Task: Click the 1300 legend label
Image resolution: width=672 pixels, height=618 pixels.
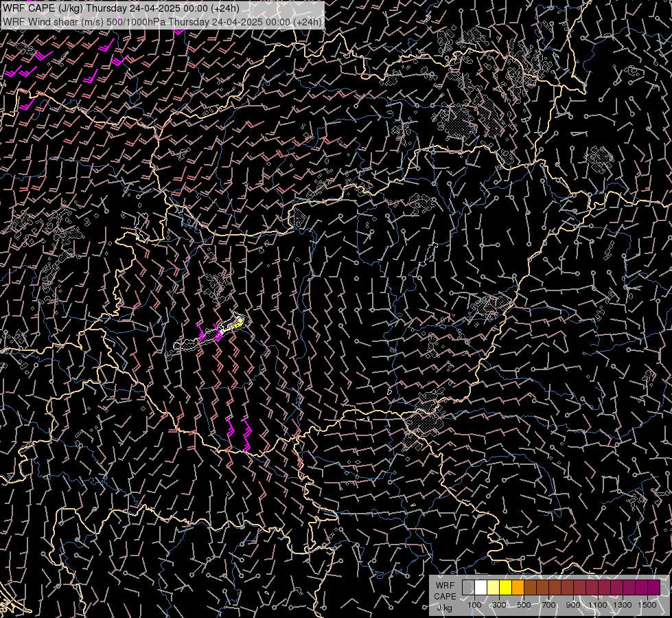Action: tap(623, 605)
